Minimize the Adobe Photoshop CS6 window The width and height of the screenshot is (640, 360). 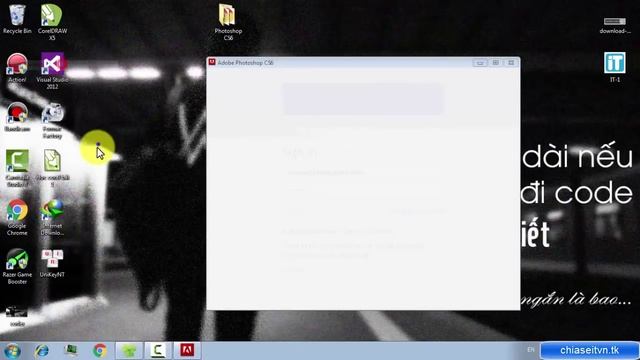(480, 62)
